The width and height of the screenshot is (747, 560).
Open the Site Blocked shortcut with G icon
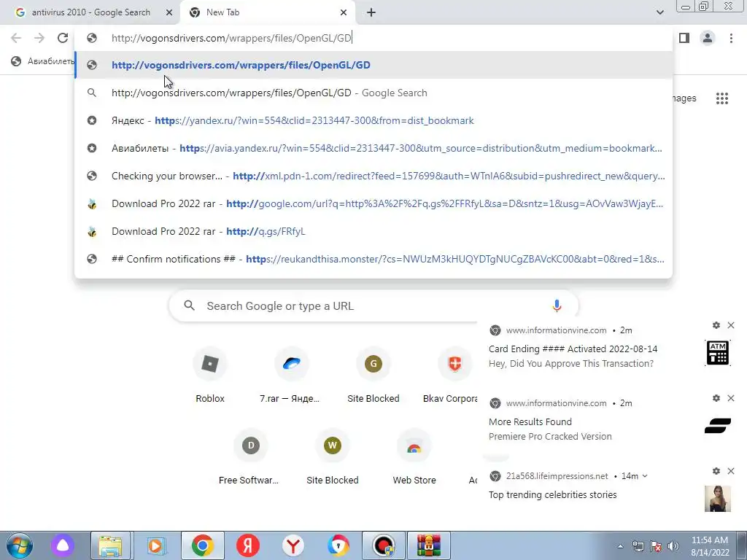[373, 376]
